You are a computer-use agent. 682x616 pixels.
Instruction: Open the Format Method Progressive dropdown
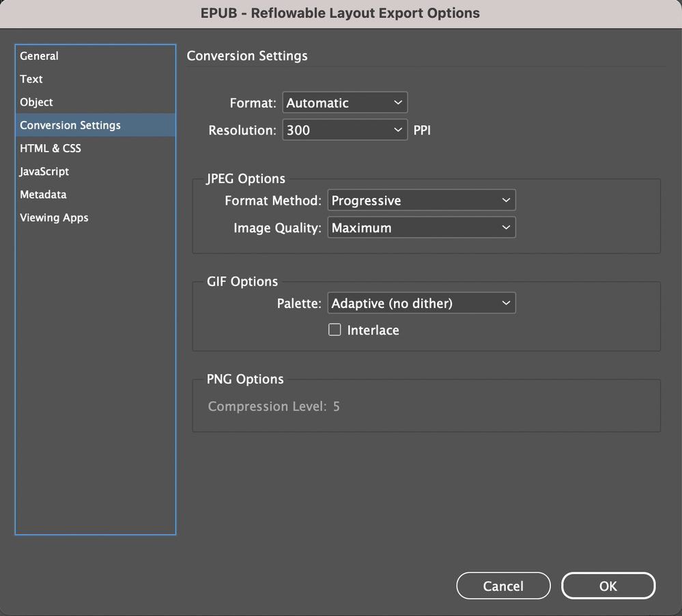coord(421,201)
